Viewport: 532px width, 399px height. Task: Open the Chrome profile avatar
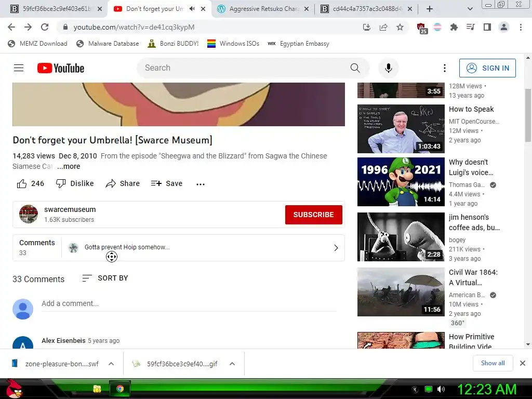pyautogui.click(x=504, y=27)
